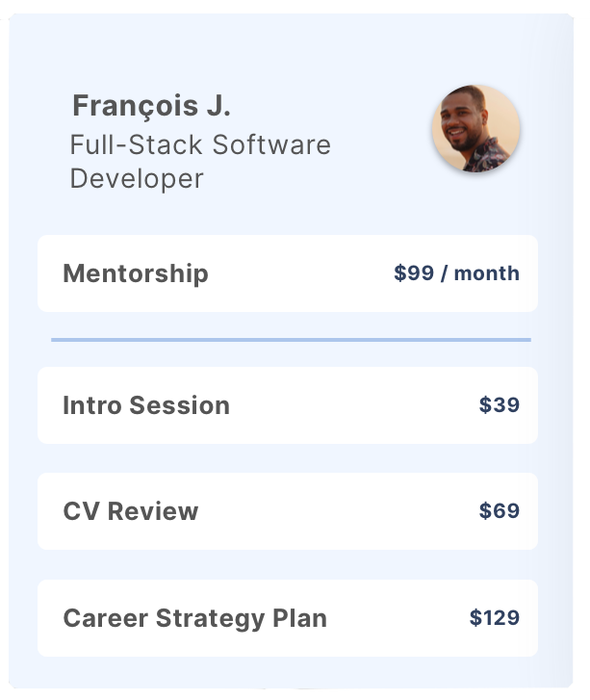Click the word Developer in the title
Screen dimensions: 590x700
click(137, 179)
